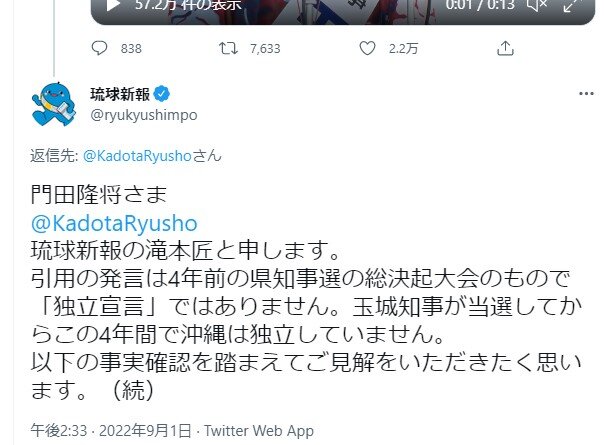Click the blue verified badge
Viewport: 612px width, 445px height.
(x=162, y=94)
